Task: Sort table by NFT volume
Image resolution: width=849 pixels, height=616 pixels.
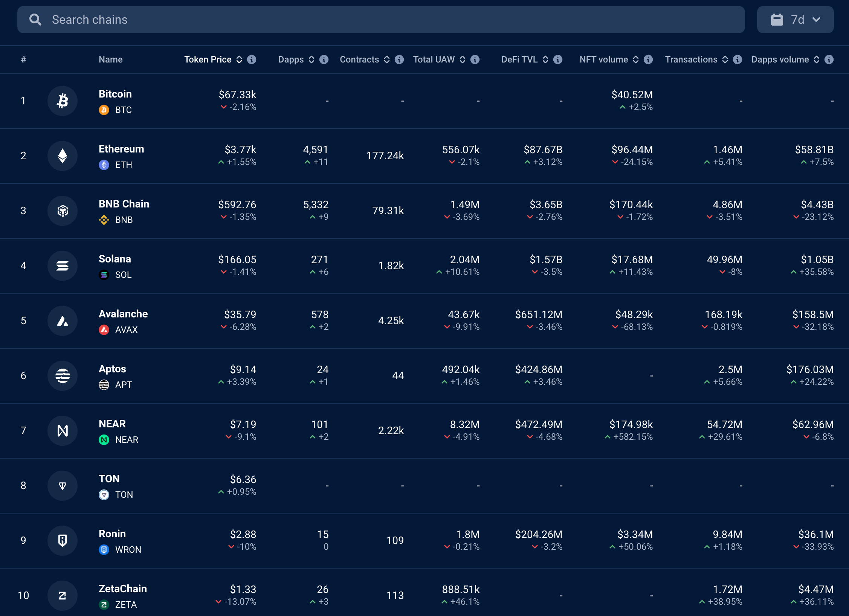Action: coord(636,59)
